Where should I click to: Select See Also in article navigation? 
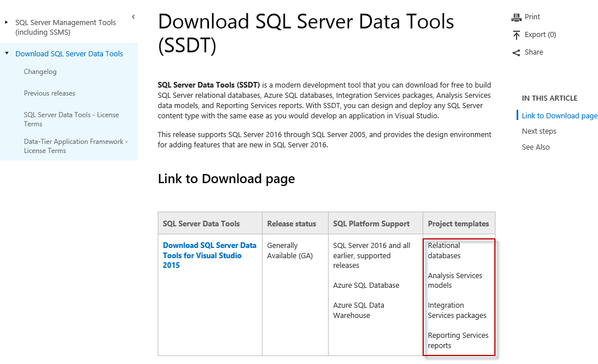coord(535,147)
